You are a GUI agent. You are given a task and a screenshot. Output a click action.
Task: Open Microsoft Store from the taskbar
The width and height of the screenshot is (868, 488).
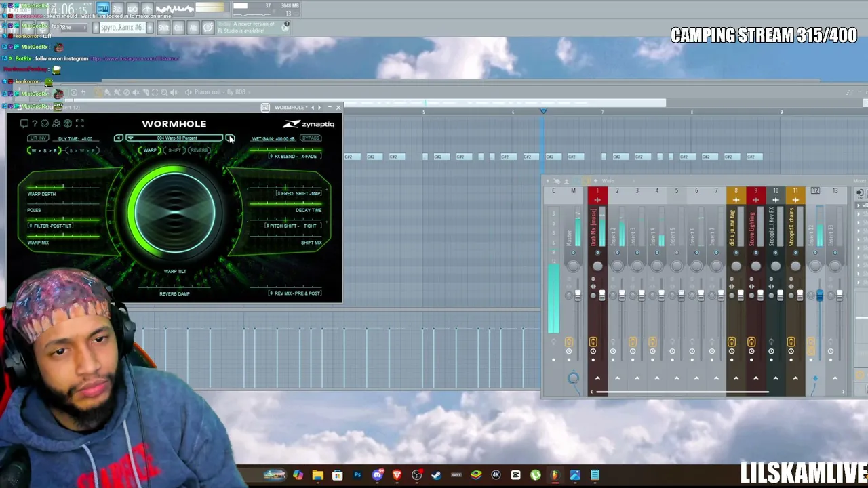coord(337,475)
